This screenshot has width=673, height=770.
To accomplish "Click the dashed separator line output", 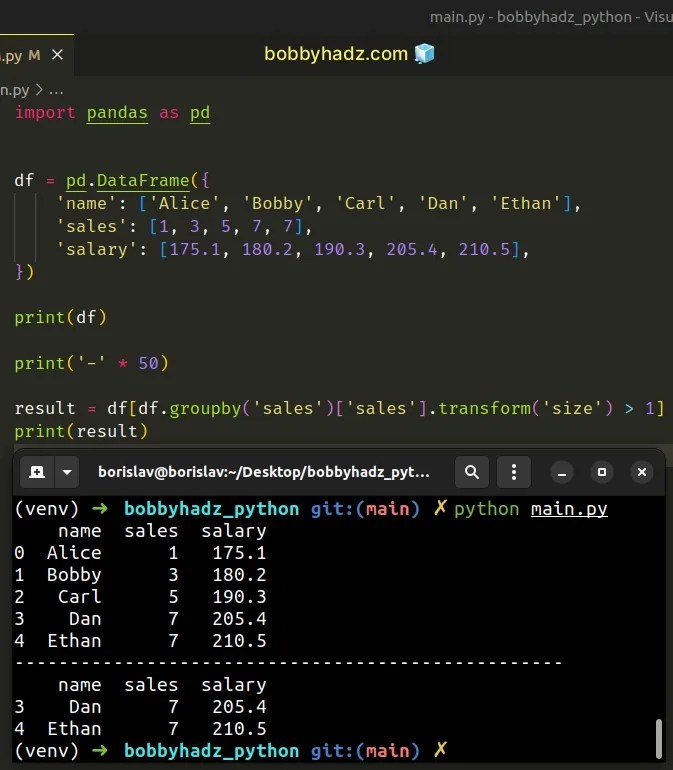I will tap(288, 663).
